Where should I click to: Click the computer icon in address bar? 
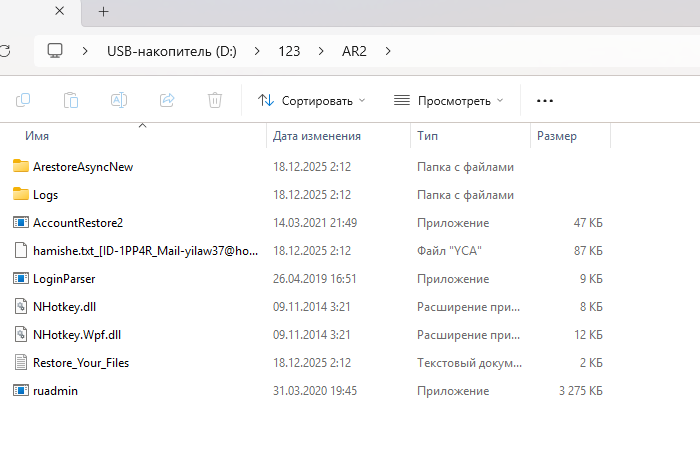point(55,51)
